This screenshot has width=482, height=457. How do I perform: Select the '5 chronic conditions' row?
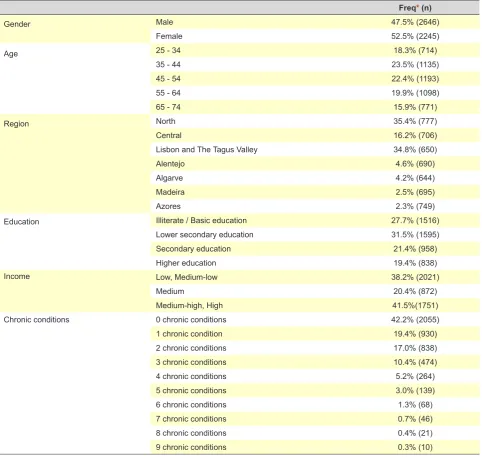[x=191, y=390]
